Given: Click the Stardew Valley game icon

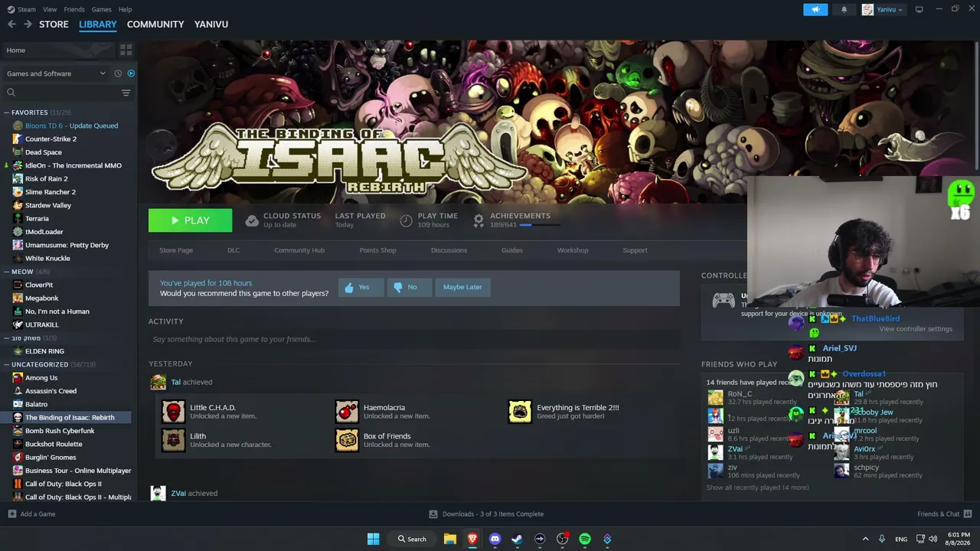Looking at the screenshot, I should [18, 205].
